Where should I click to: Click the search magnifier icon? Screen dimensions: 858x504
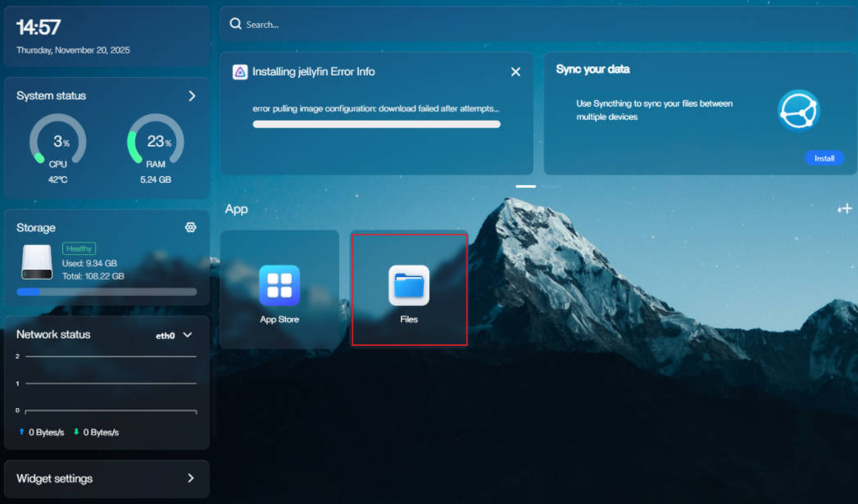236,25
